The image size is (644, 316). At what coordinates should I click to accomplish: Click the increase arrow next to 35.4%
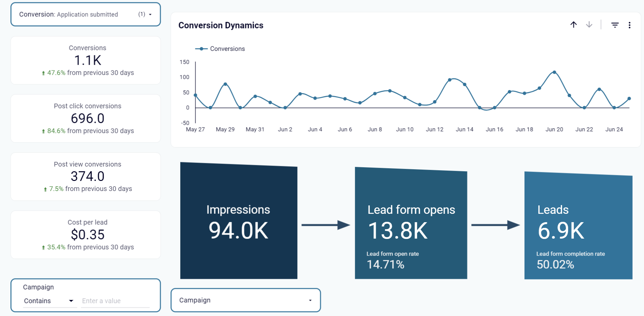(x=44, y=247)
